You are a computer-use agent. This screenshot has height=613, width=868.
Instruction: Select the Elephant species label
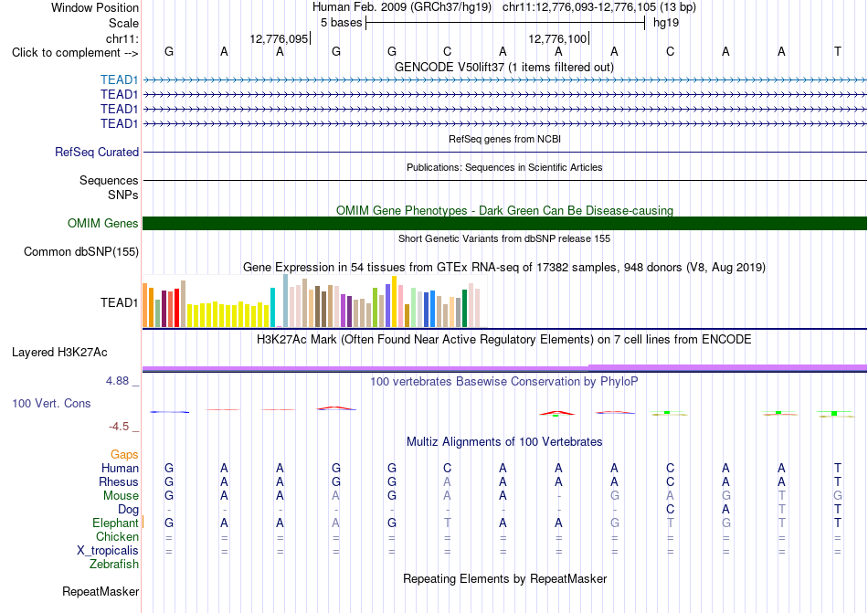click(115, 523)
